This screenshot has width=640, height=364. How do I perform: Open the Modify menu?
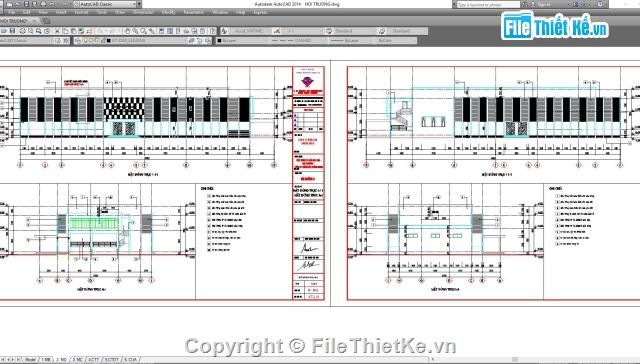pyautogui.click(x=168, y=12)
